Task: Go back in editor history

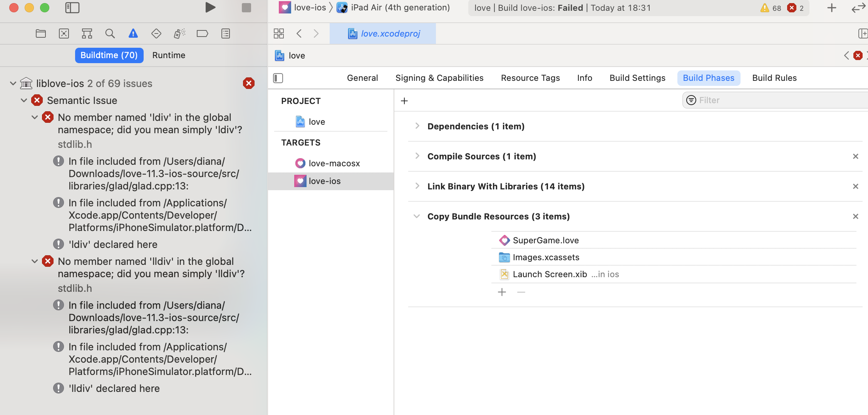Action: 299,34
